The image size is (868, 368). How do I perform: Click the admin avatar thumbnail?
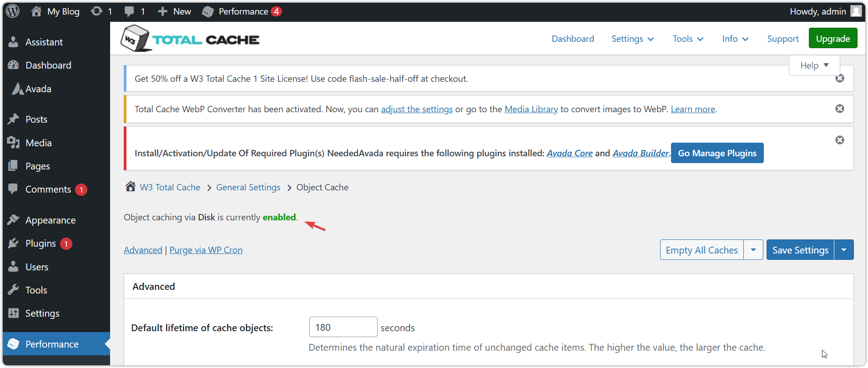coord(856,11)
